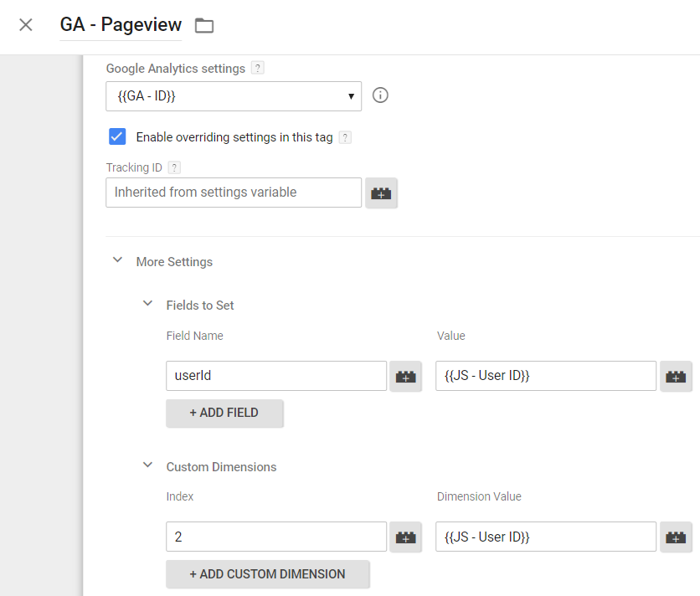Screen dimensions: 700x596
Task: Edit the custom dimension index 2 input
Action: (276, 537)
